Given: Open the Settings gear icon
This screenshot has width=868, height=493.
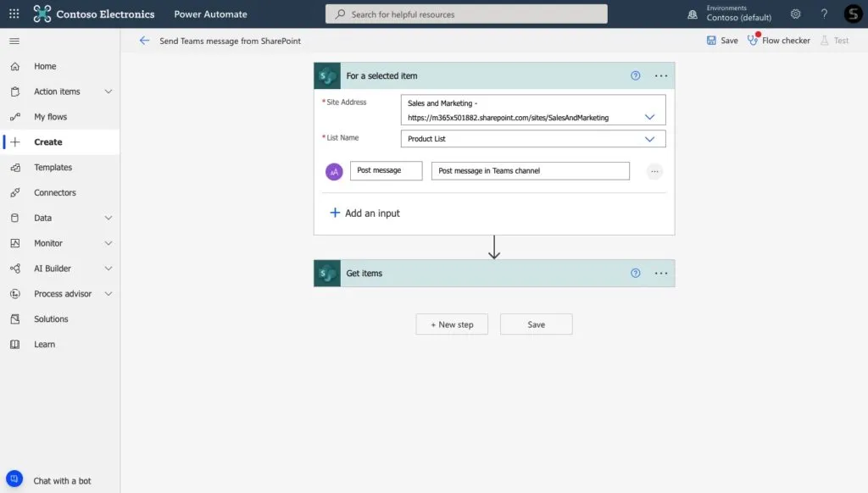Looking at the screenshot, I should [795, 14].
